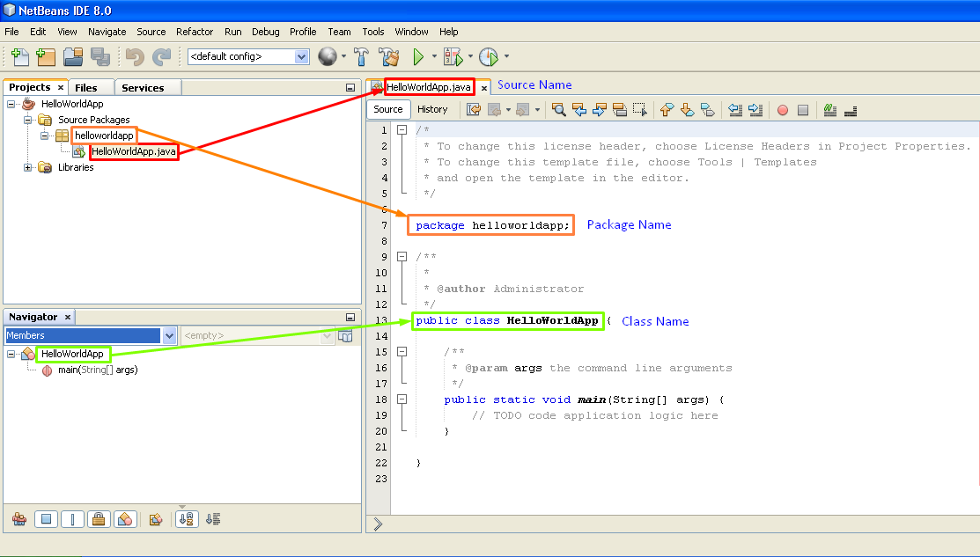Image resolution: width=980 pixels, height=557 pixels.
Task: Click the Redo arrow icon
Action: (x=162, y=57)
